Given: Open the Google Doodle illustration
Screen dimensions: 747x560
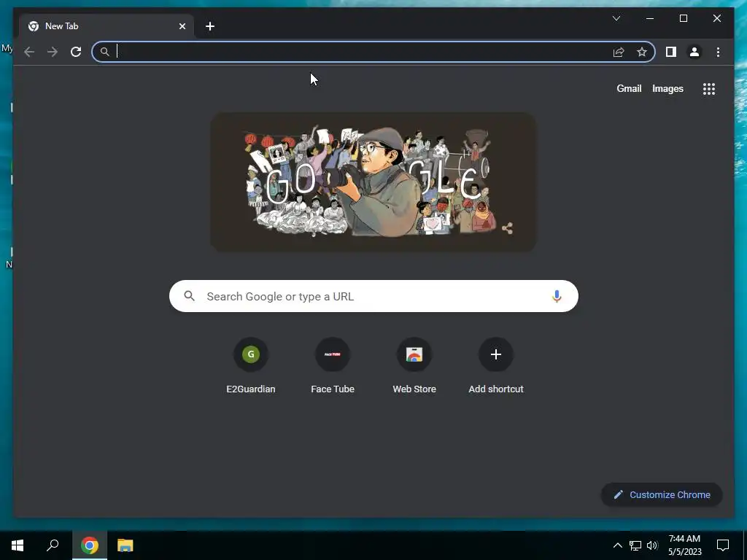Looking at the screenshot, I should click(373, 182).
